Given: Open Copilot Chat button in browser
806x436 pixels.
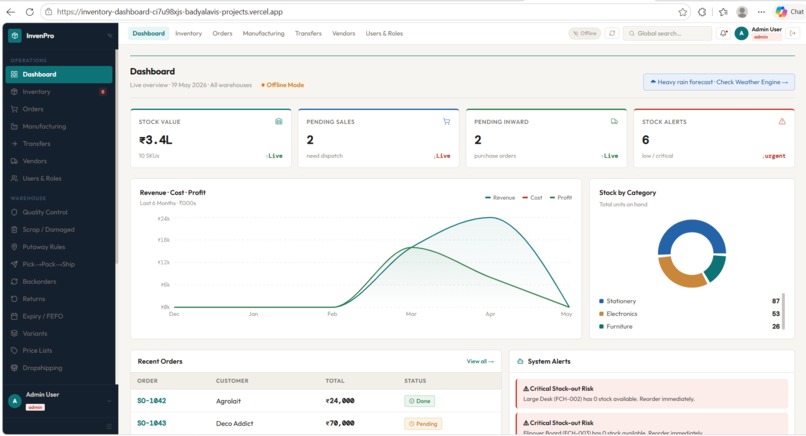Looking at the screenshot, I should pyautogui.click(x=790, y=12).
